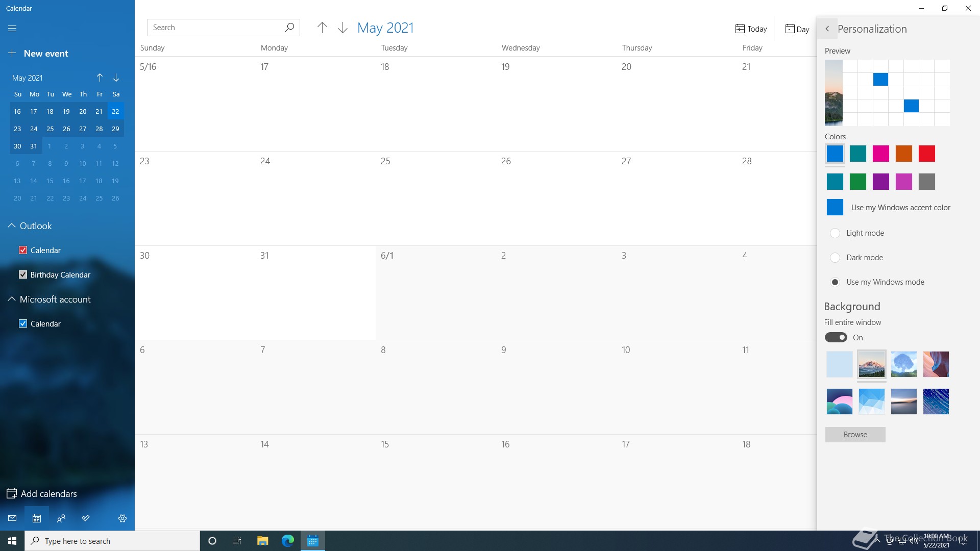Go to previous month with up arrow
This screenshot has height=551, width=980.
pos(322,28)
